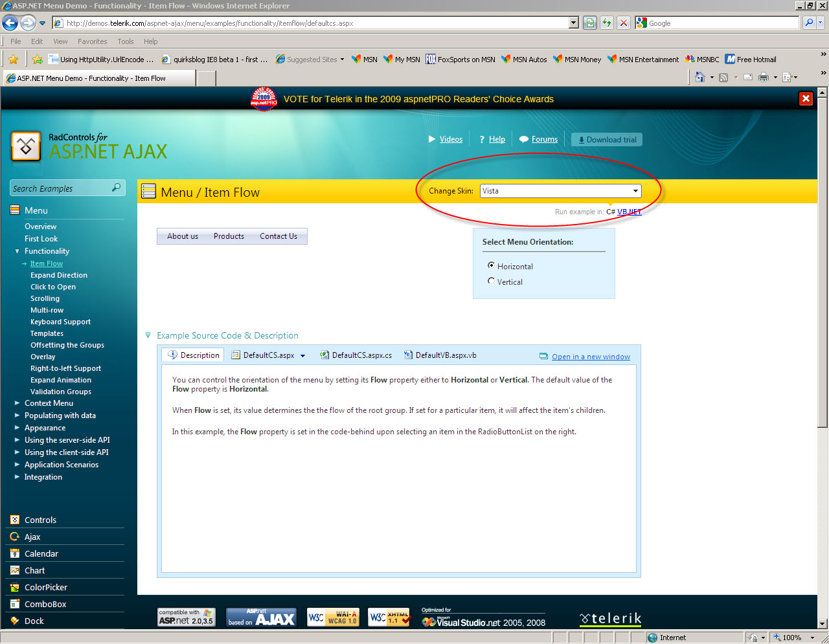Open the Videos link
Image resolution: width=829 pixels, height=644 pixels.
(451, 139)
